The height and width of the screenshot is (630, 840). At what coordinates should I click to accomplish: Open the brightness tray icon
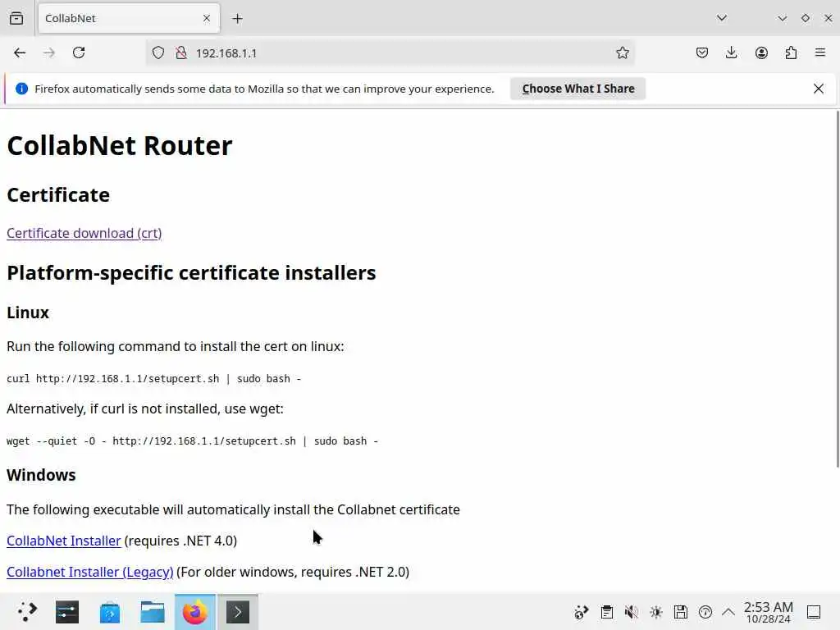(655, 612)
